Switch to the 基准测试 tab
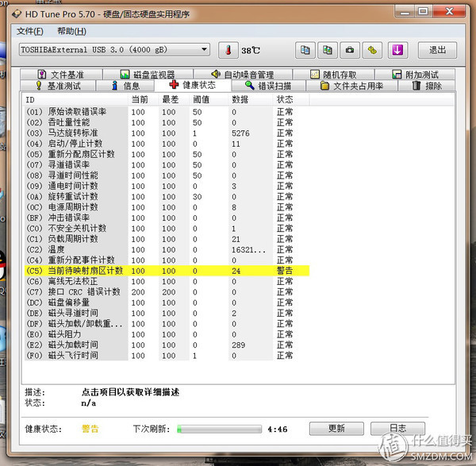The width and height of the screenshot is (476, 466). tap(58, 86)
